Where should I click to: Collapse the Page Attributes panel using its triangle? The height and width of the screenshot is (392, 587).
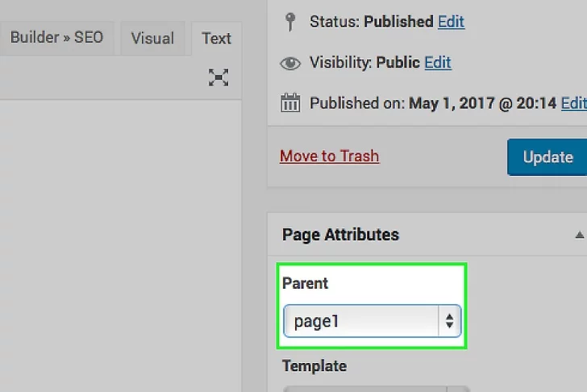pyautogui.click(x=578, y=236)
